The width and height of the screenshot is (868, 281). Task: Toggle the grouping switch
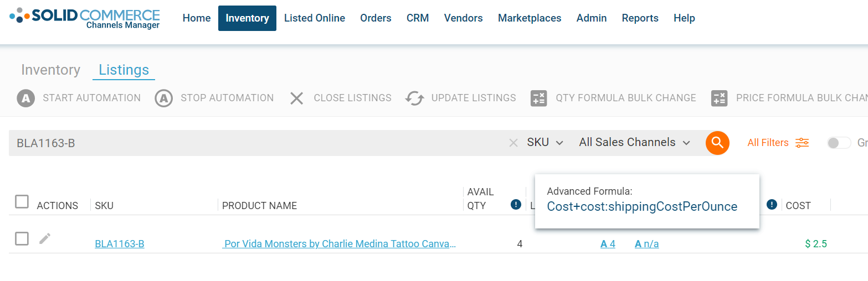pyautogui.click(x=839, y=143)
